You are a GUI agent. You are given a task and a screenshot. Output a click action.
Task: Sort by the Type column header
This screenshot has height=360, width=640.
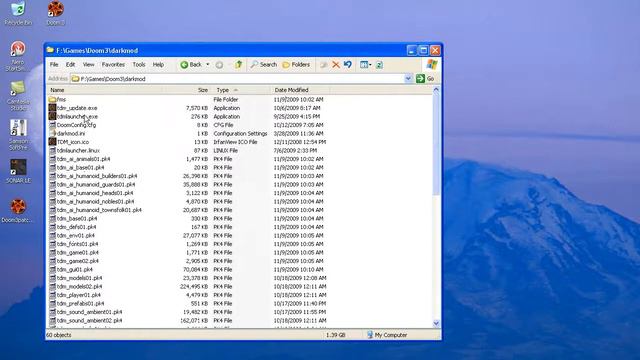(241, 90)
